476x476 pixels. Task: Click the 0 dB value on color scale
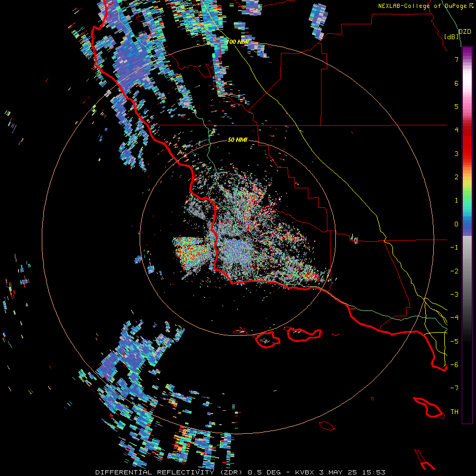click(456, 224)
